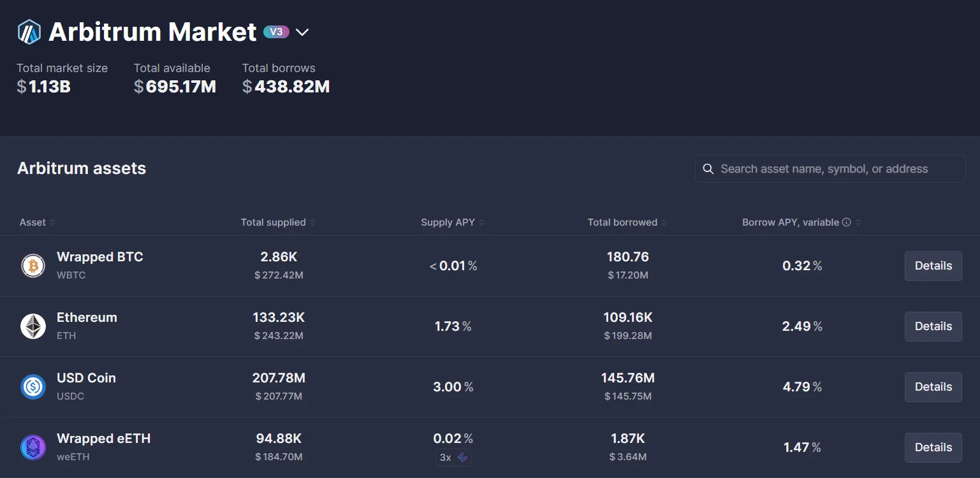Sort by Borrow APY, variable column
This screenshot has width=980, height=478.
click(x=802, y=222)
